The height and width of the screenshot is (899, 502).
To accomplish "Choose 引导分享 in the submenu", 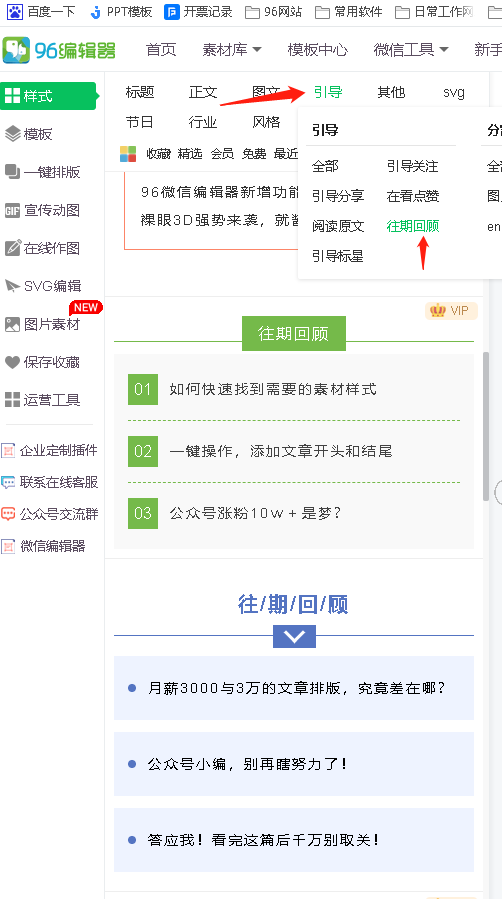I will click(338, 196).
